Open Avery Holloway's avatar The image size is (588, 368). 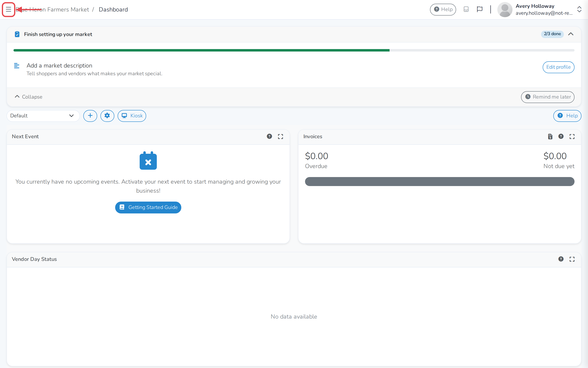505,9
